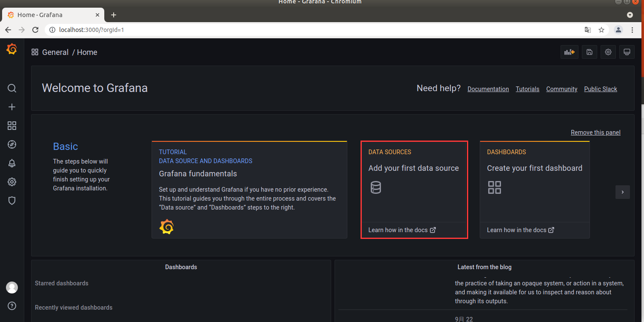Bookmark this page with the star icon

pyautogui.click(x=601, y=30)
